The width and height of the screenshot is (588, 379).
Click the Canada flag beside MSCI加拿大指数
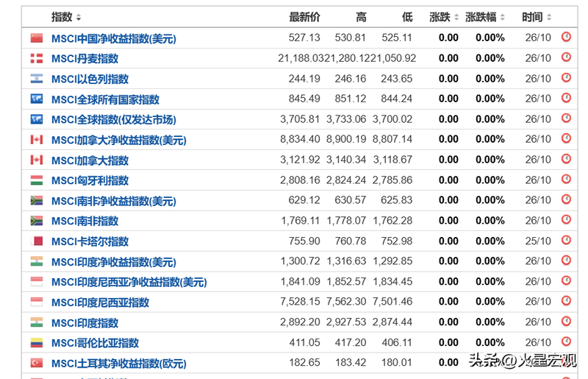tap(36, 160)
